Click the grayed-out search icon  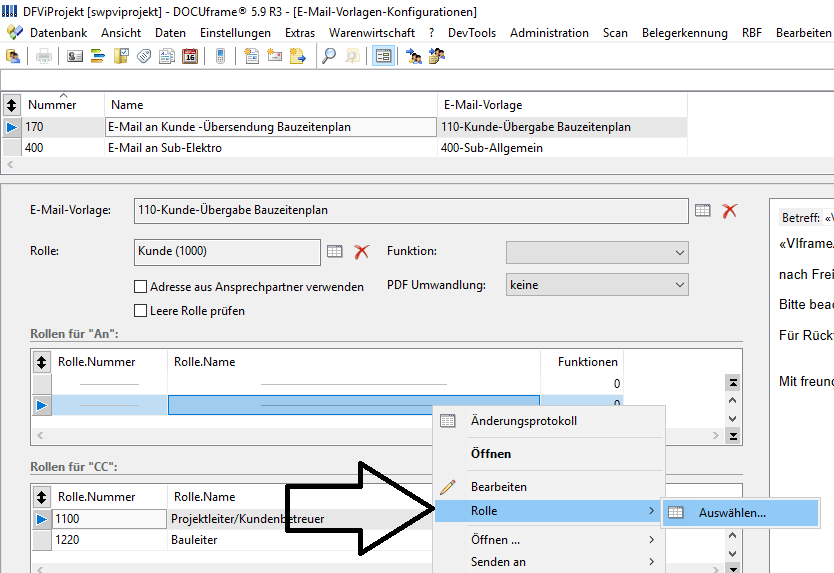click(352, 56)
